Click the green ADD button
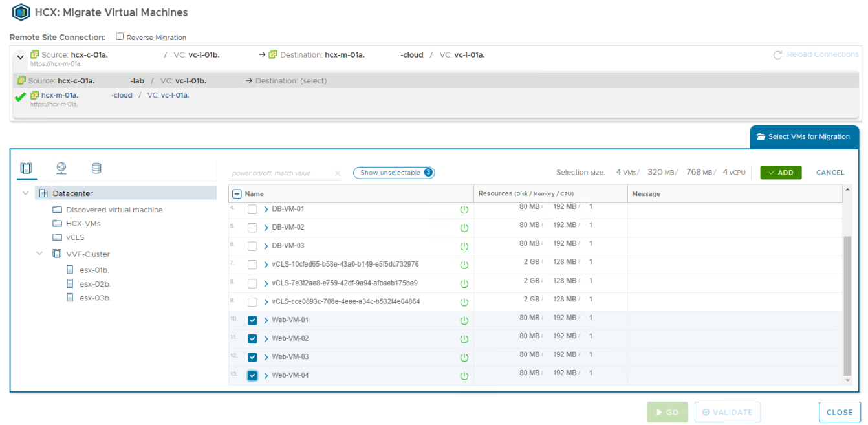The image size is (868, 425). click(781, 173)
